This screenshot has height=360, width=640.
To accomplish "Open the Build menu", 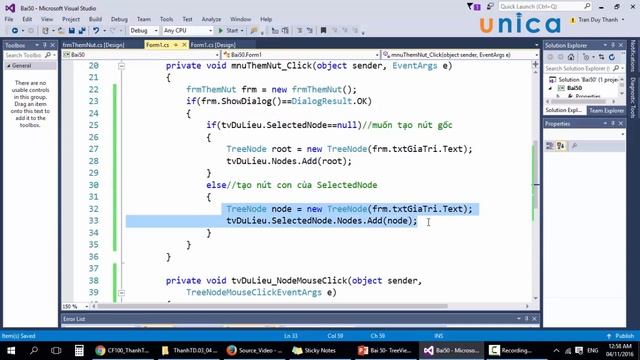I will point(95,19).
